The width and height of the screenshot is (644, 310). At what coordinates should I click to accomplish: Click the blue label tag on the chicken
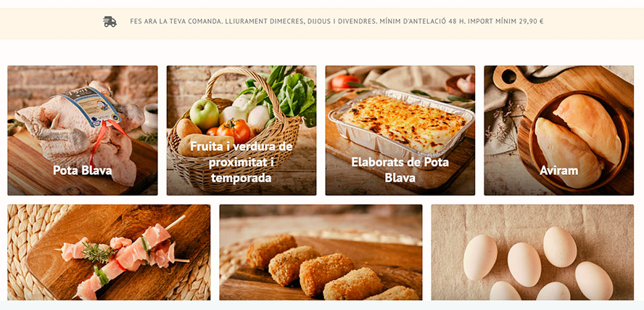coord(91,106)
